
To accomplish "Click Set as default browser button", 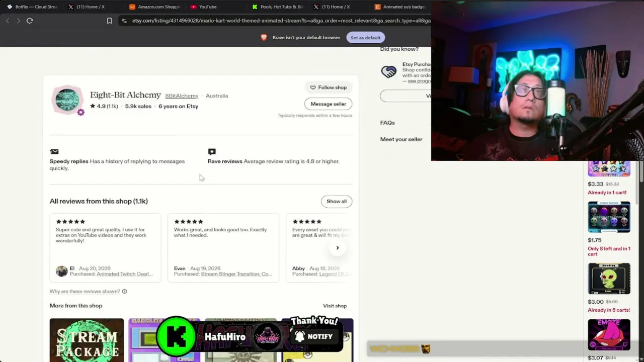I will [366, 38].
